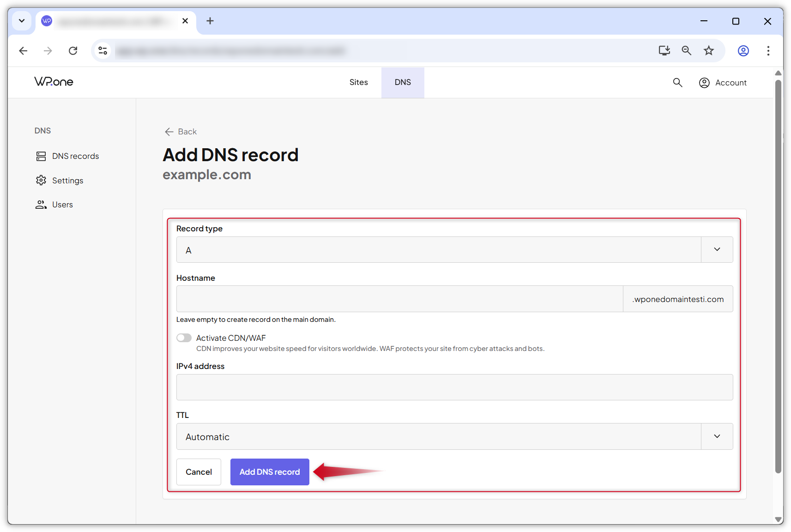Open the DNS records panel
The width and height of the screenshot is (791, 532).
pyautogui.click(x=76, y=156)
